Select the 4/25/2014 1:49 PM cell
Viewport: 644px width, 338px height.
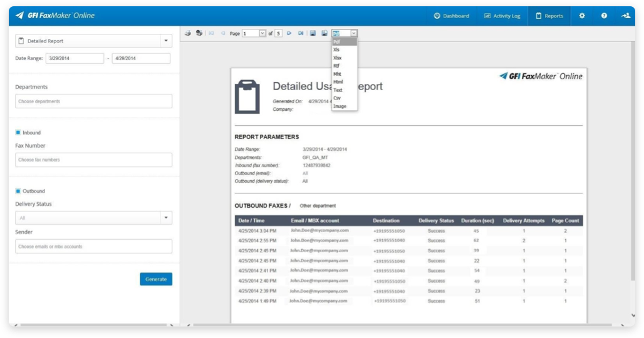[x=257, y=301]
